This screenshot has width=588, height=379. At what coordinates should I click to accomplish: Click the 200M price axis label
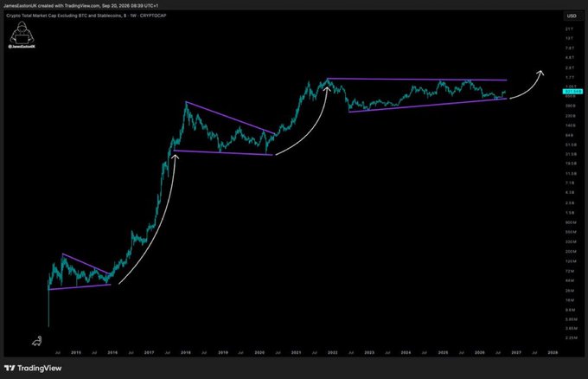(571, 252)
